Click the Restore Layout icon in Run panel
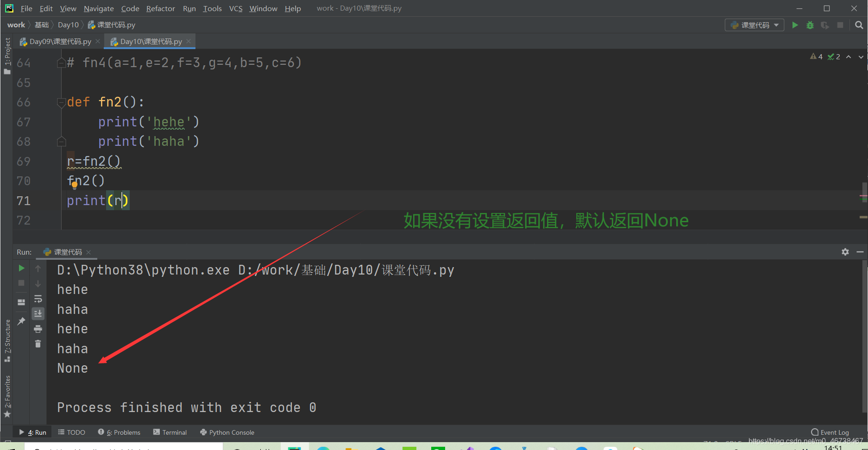868x450 pixels. (21, 302)
